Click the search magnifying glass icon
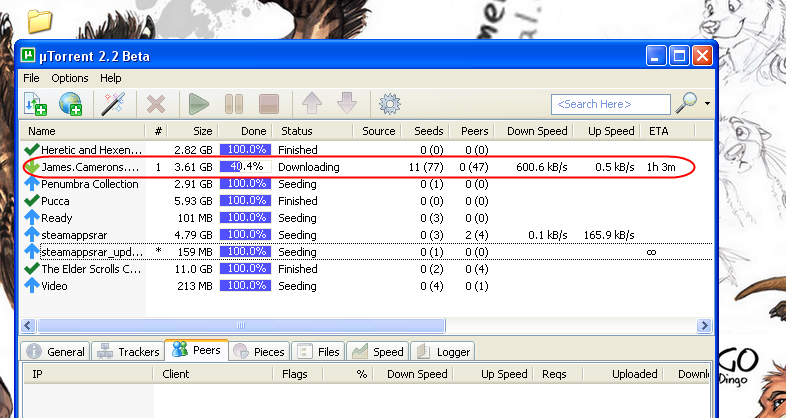The image size is (786, 418). click(686, 103)
